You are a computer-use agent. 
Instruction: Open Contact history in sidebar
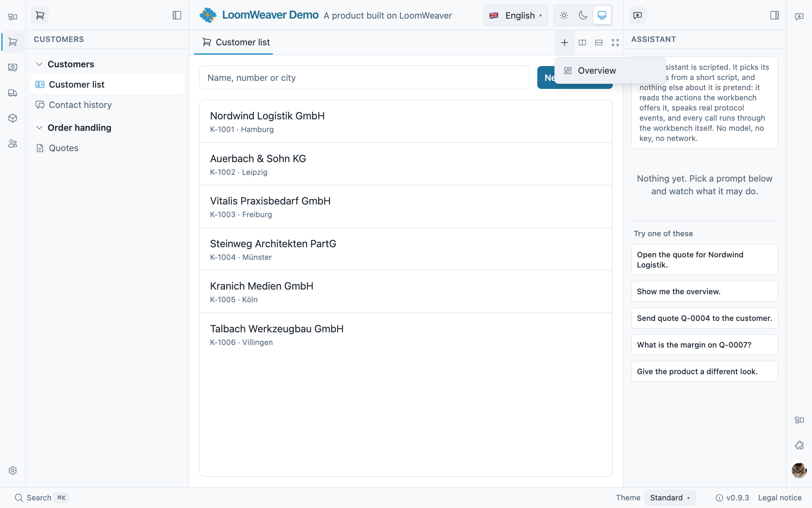click(107, 105)
